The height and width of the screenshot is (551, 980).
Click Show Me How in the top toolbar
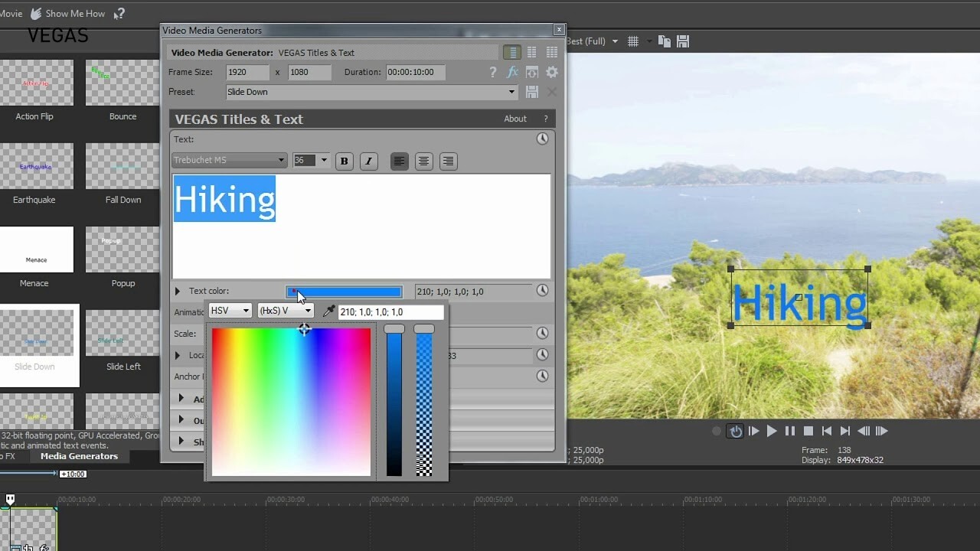pyautogui.click(x=67, y=13)
